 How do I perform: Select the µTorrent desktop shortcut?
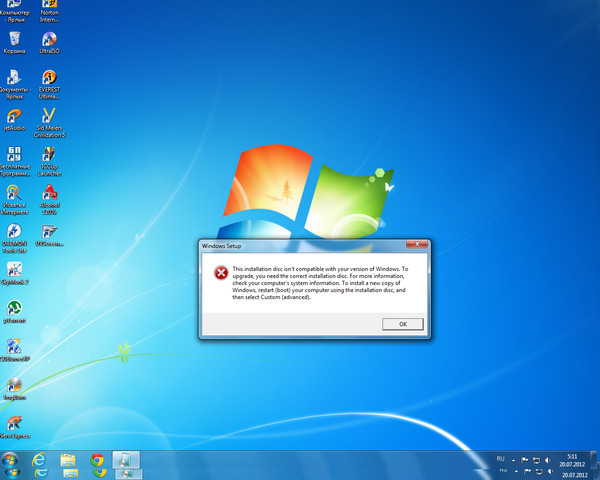pyautogui.click(x=15, y=312)
